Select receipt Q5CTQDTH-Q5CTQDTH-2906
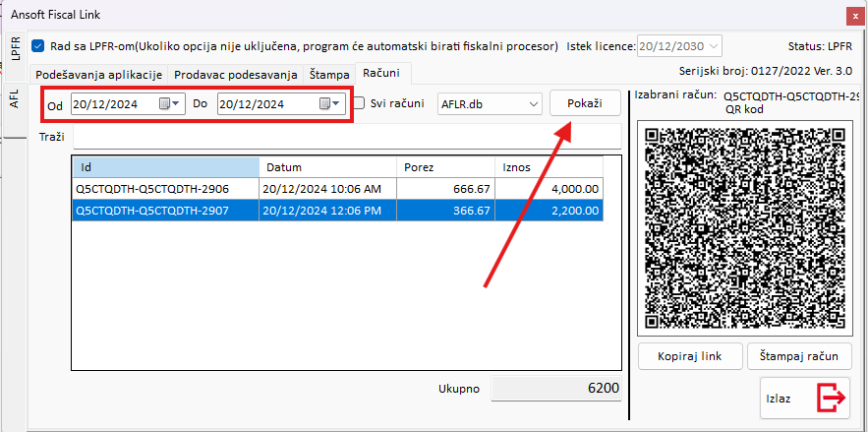The width and height of the screenshot is (868, 432). coord(165,189)
